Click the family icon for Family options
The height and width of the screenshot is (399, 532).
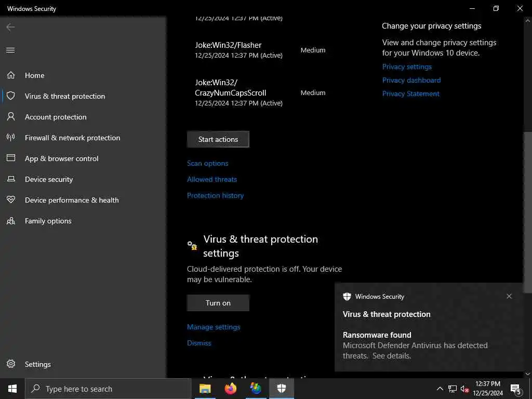11,221
